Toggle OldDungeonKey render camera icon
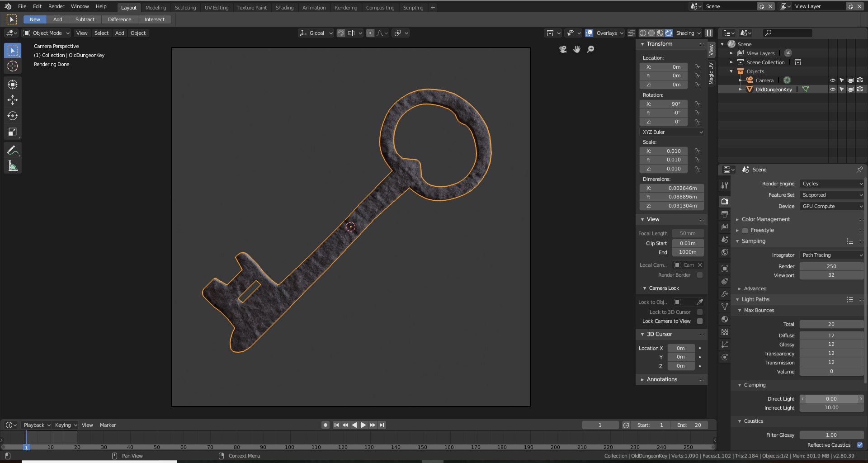 (x=859, y=90)
